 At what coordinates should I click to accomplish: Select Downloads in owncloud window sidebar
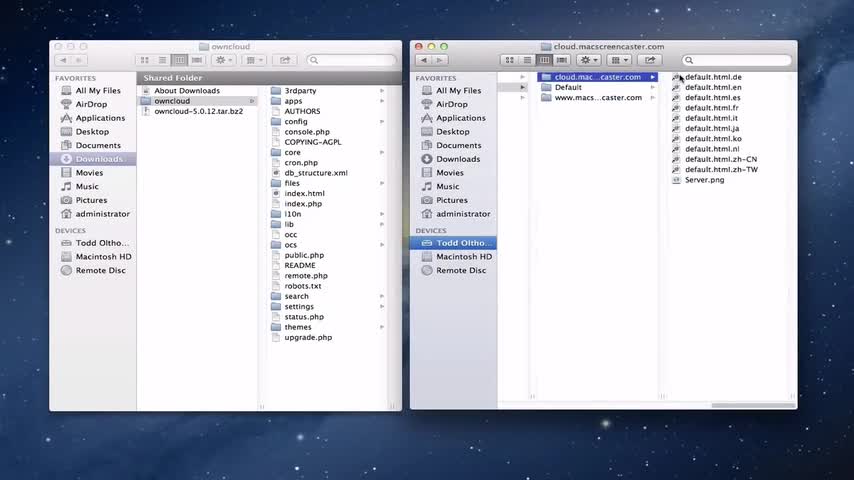[93, 159]
